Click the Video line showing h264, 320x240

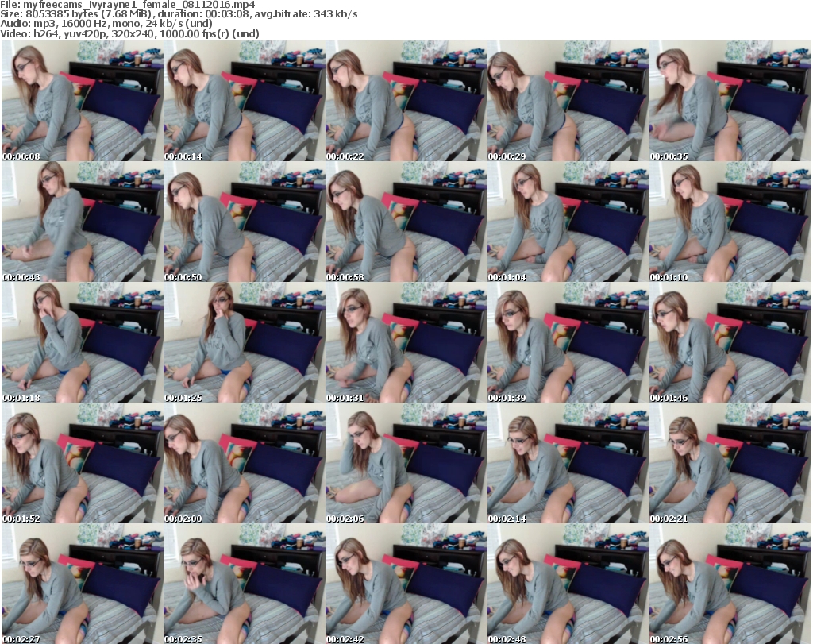coord(129,33)
